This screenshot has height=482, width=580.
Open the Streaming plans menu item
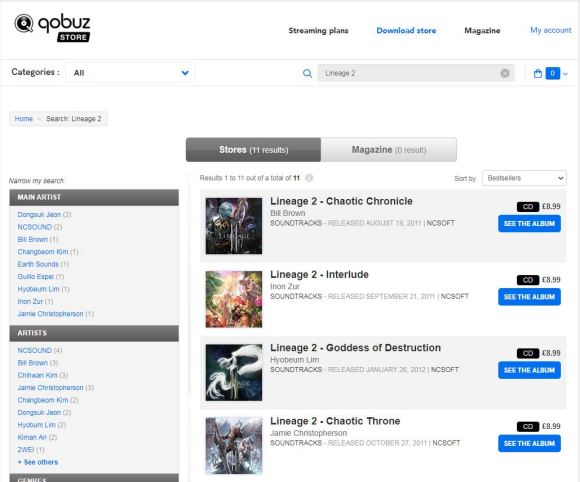click(318, 31)
